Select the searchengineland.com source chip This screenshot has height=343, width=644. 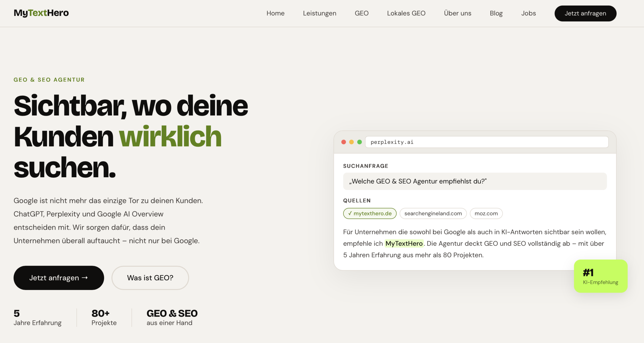[x=433, y=214]
